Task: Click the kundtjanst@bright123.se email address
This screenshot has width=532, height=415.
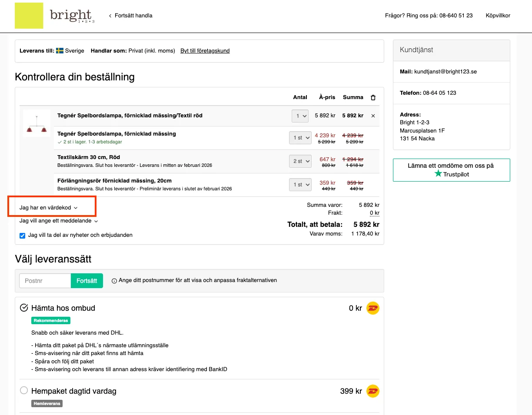Action: (446, 72)
